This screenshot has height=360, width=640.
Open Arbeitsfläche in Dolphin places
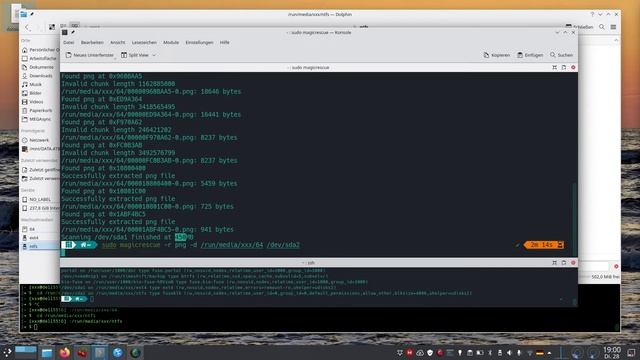pyautogui.click(x=40, y=58)
